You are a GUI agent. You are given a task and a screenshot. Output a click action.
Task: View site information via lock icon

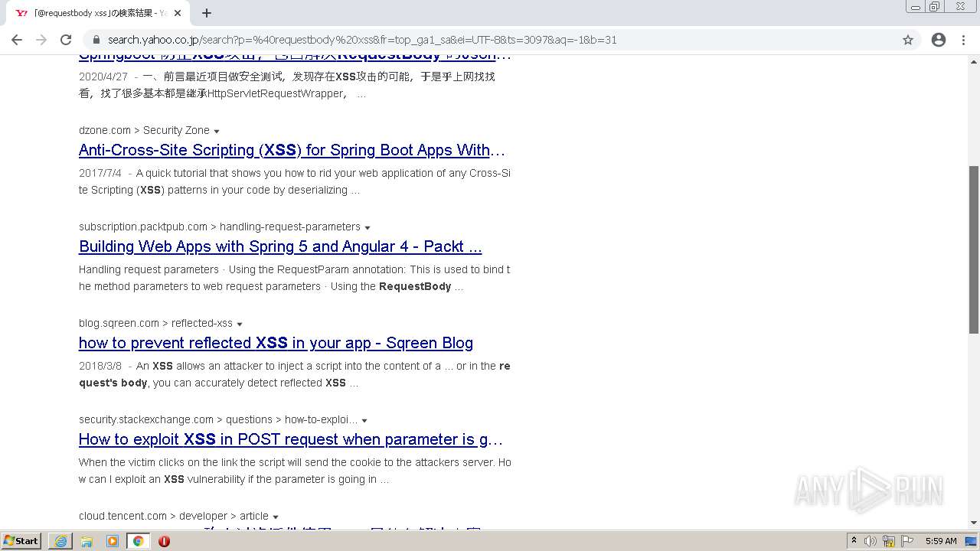[96, 40]
